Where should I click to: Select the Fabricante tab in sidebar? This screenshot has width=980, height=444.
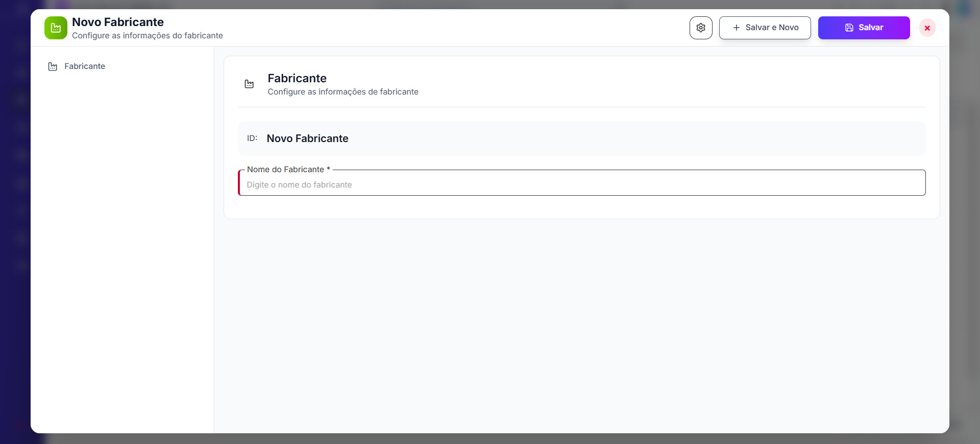85,66
